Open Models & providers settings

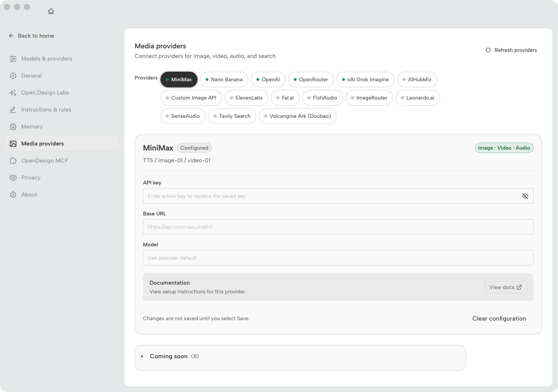click(61, 59)
